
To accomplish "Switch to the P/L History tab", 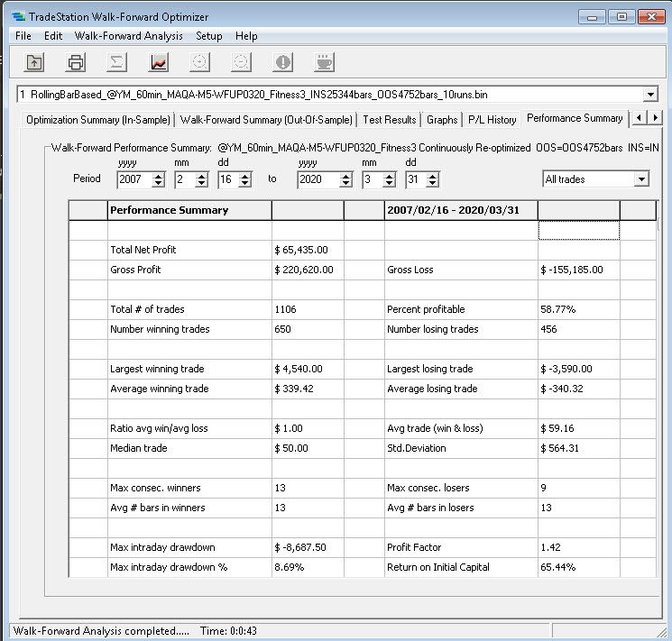I will coord(492,120).
